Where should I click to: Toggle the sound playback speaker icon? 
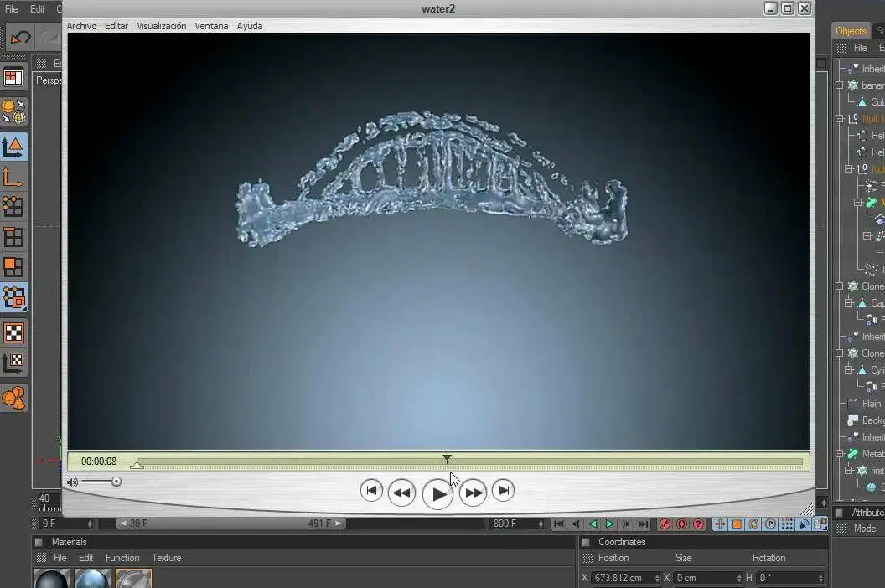pos(804,524)
